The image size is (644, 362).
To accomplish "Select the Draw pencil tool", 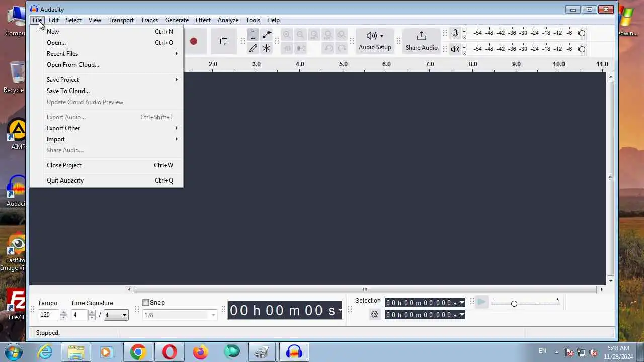I will 253,48.
